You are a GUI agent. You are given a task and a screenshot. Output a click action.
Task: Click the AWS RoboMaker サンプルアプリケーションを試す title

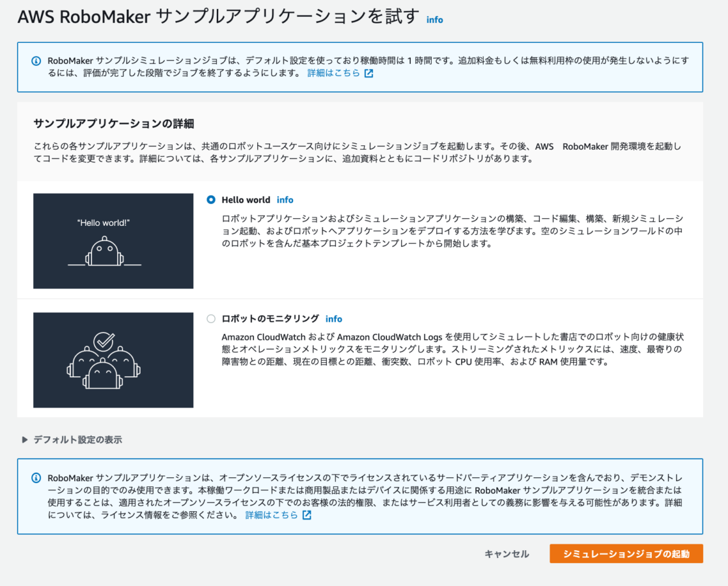click(x=218, y=17)
